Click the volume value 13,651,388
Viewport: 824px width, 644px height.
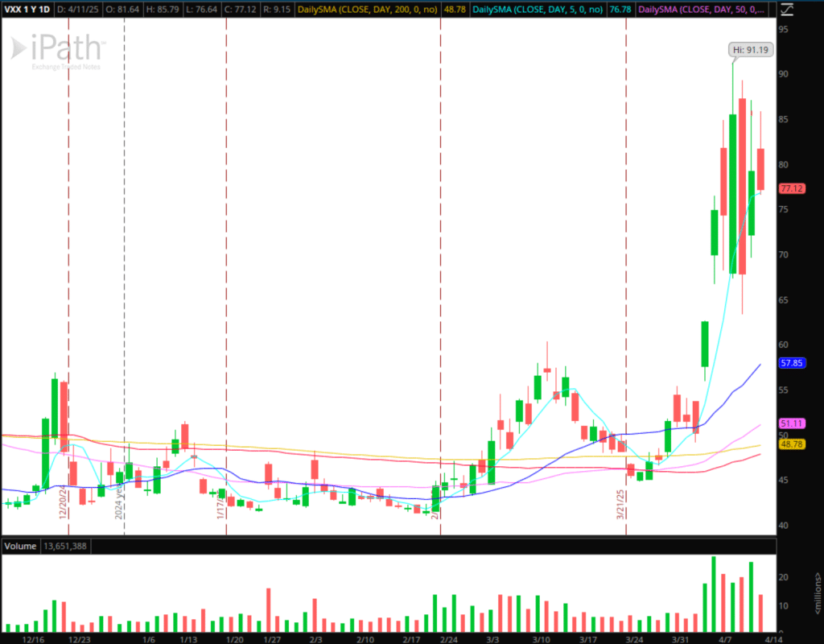point(65,547)
